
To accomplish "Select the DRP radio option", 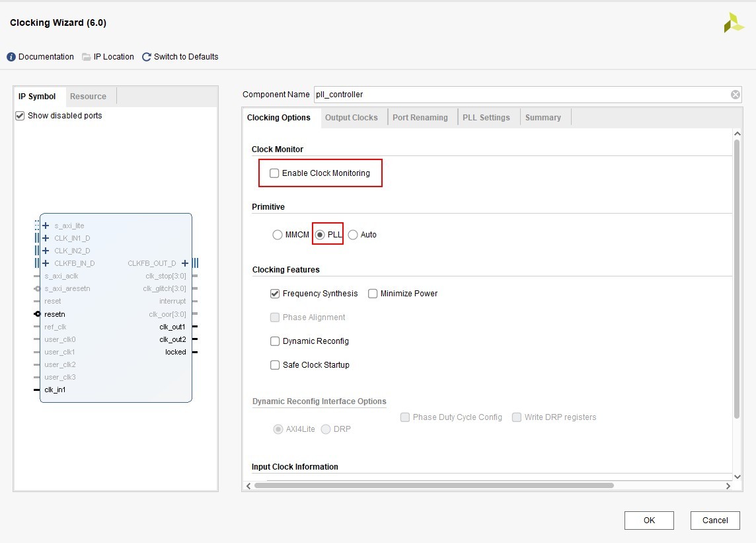I will (326, 429).
